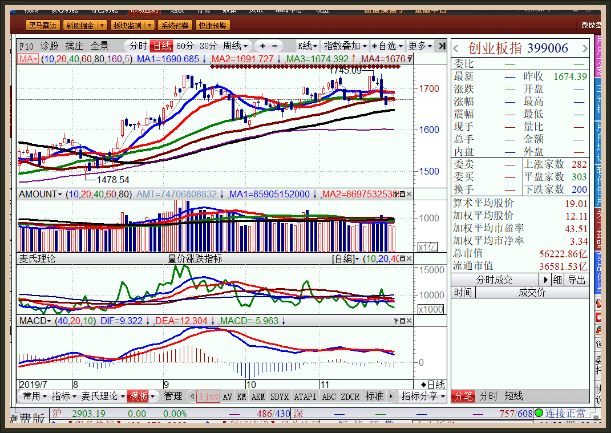Select the 分笔 tick tab
The height and width of the screenshot is (433, 611).
pos(463,396)
